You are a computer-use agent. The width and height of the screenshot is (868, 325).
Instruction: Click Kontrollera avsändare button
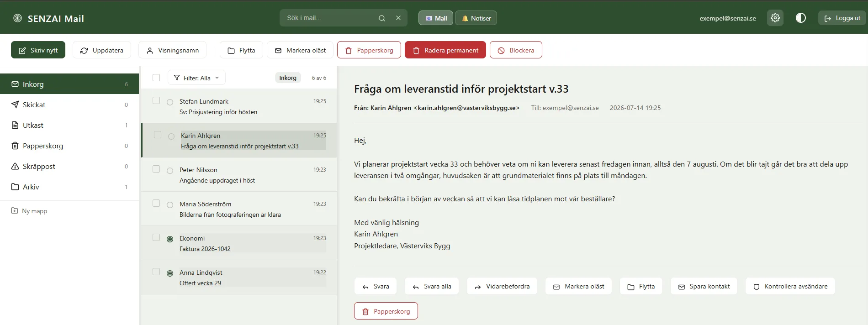pos(790,286)
